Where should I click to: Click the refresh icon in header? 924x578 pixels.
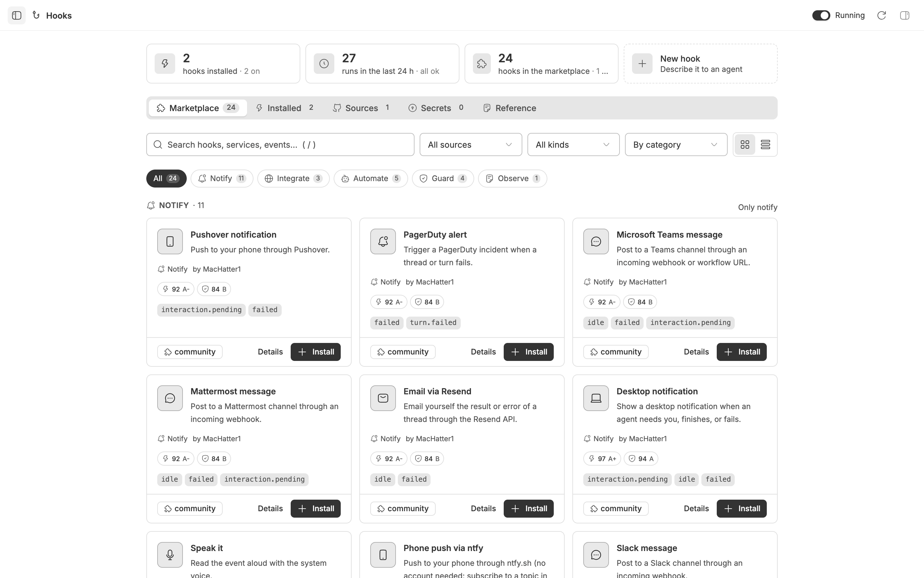click(x=882, y=15)
